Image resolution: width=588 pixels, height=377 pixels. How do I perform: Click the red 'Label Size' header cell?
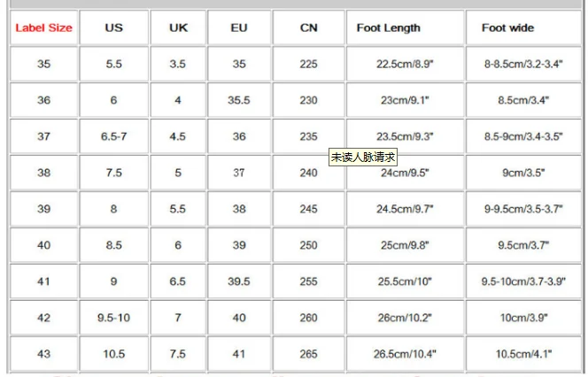click(x=43, y=27)
